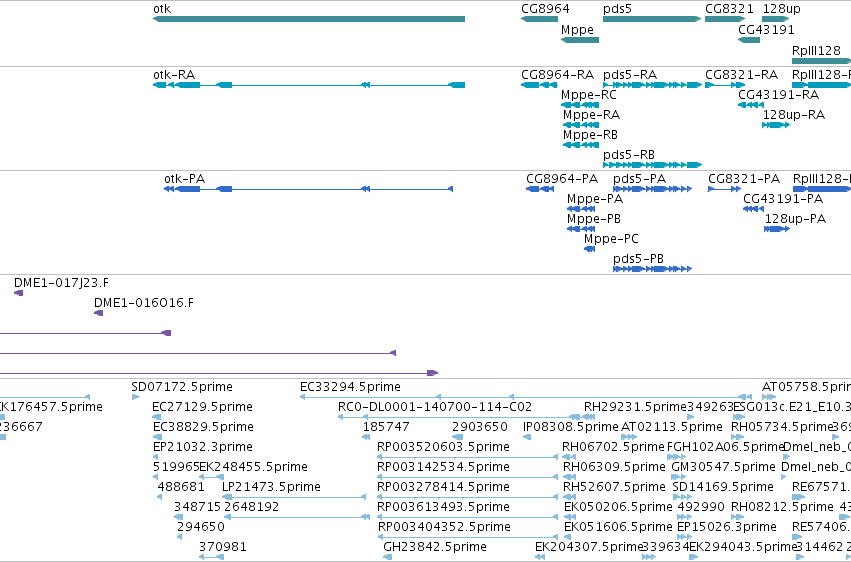The height and width of the screenshot is (562, 851).
Task: Select the RpIII128 gene label
Action: click(x=816, y=51)
